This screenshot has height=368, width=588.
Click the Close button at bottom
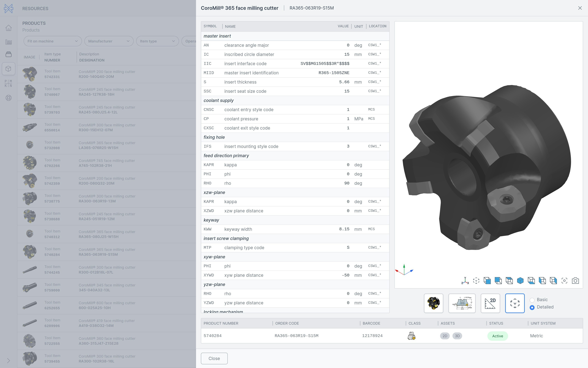pyautogui.click(x=214, y=358)
